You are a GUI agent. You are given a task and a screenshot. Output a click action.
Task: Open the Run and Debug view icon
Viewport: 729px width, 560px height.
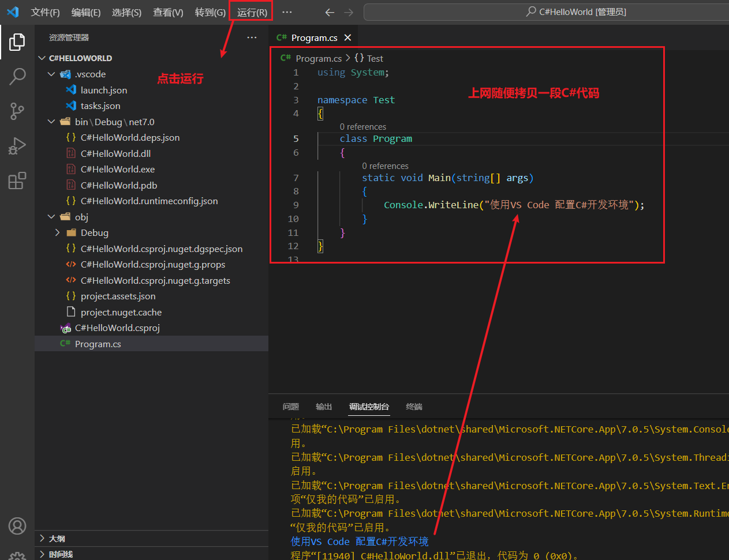tap(17, 145)
